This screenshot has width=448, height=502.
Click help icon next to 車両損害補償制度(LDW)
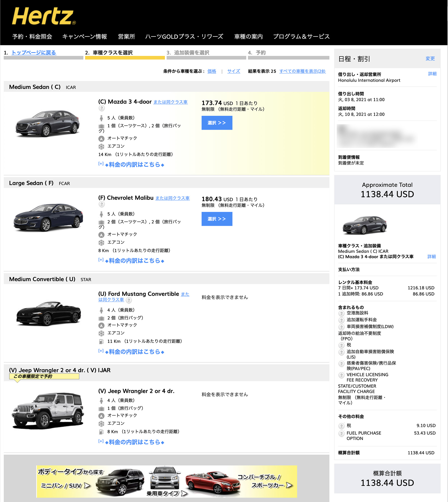pos(341,327)
